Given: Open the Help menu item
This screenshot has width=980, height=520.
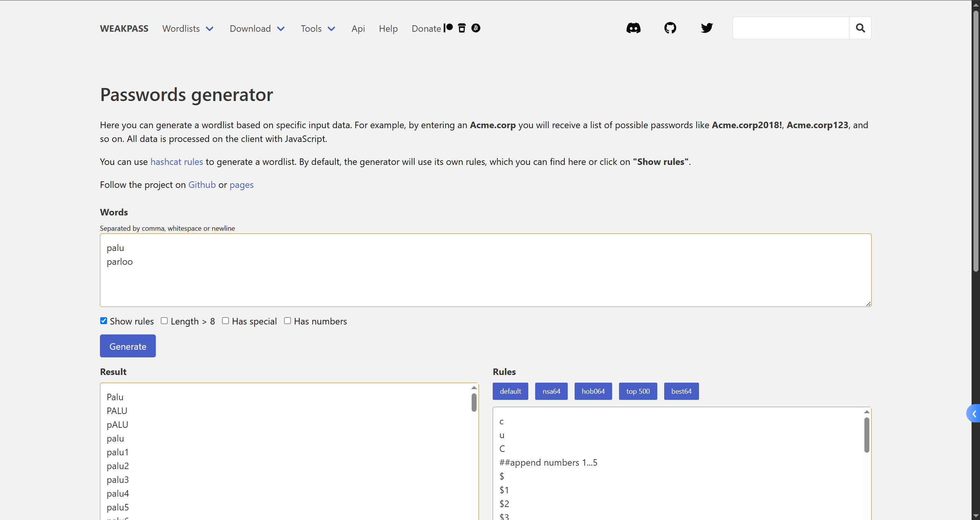Looking at the screenshot, I should [388, 29].
